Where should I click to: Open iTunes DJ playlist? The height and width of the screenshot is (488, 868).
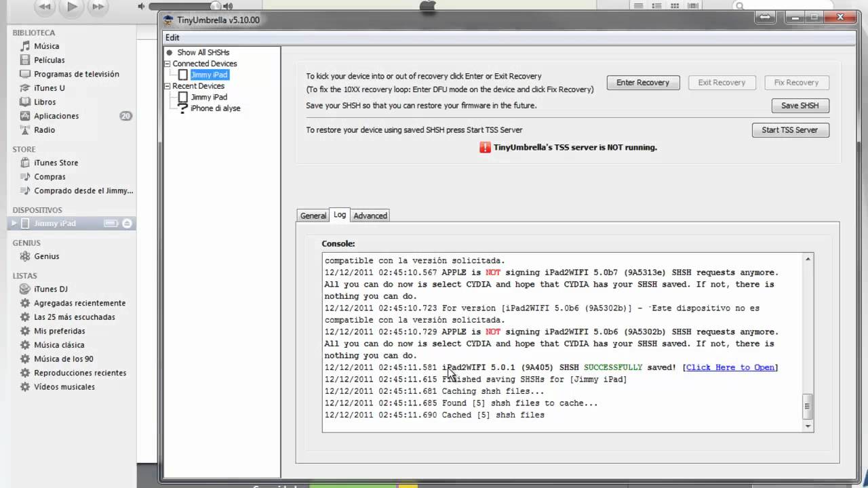tap(50, 289)
